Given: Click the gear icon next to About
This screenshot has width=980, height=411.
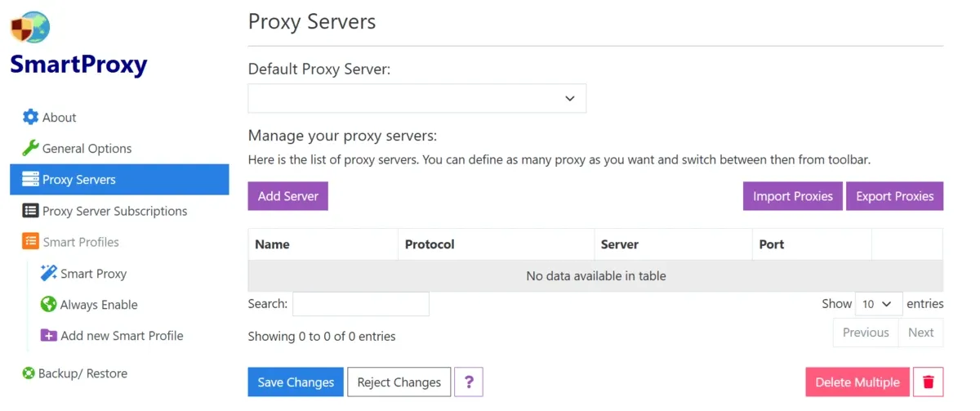Looking at the screenshot, I should coord(30,117).
